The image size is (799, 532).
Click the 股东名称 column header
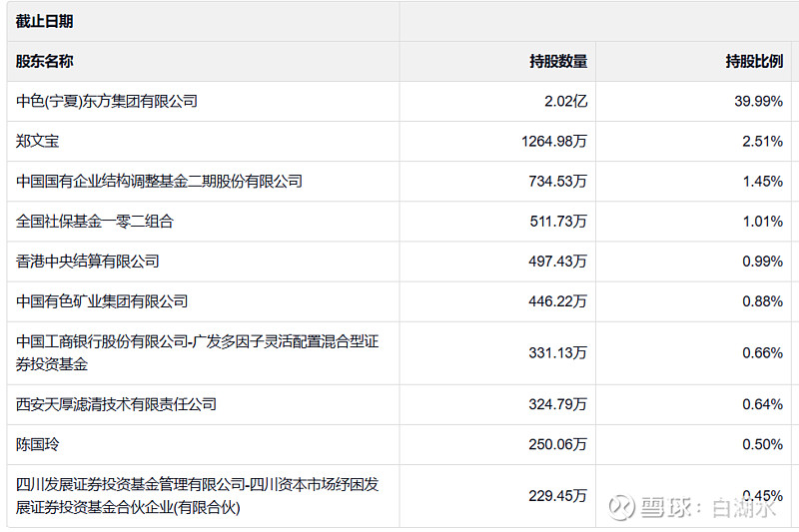click(x=44, y=61)
